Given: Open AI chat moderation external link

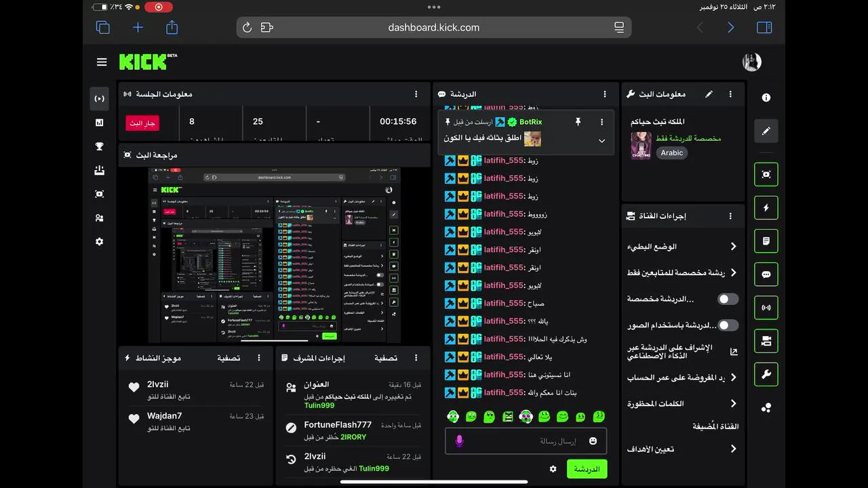Looking at the screenshot, I should 734,352.
